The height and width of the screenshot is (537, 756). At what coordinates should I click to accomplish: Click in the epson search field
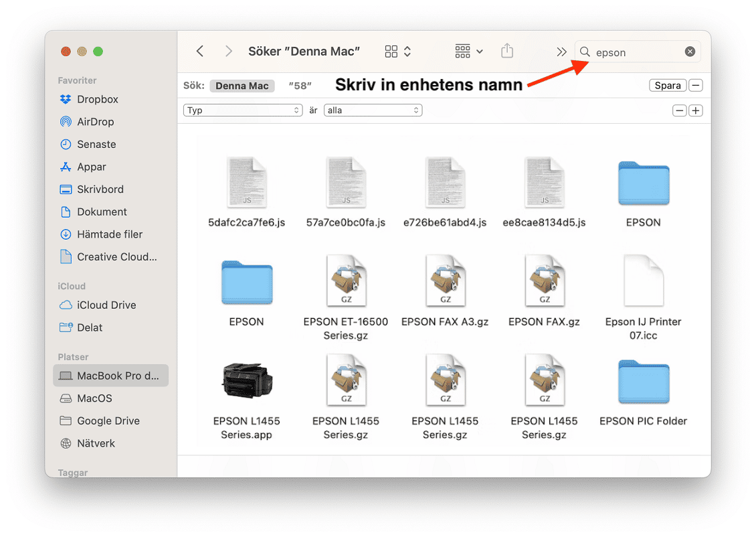pos(636,52)
